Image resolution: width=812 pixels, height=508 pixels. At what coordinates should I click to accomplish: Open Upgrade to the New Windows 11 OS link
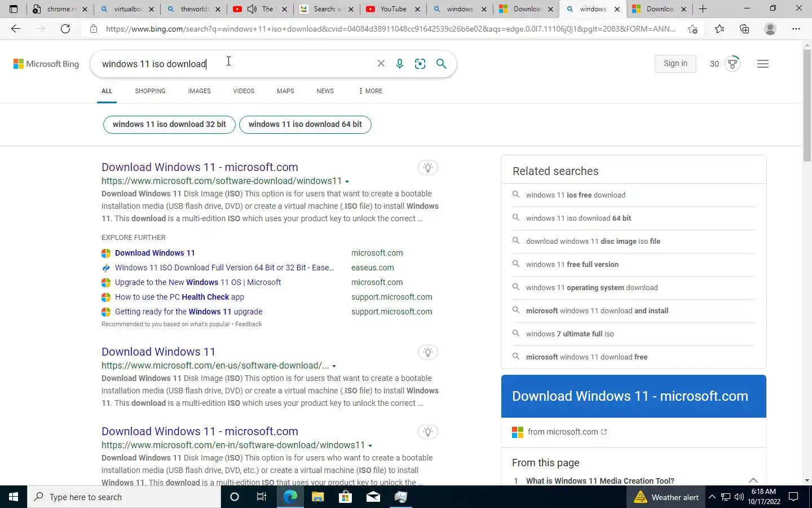point(198,282)
